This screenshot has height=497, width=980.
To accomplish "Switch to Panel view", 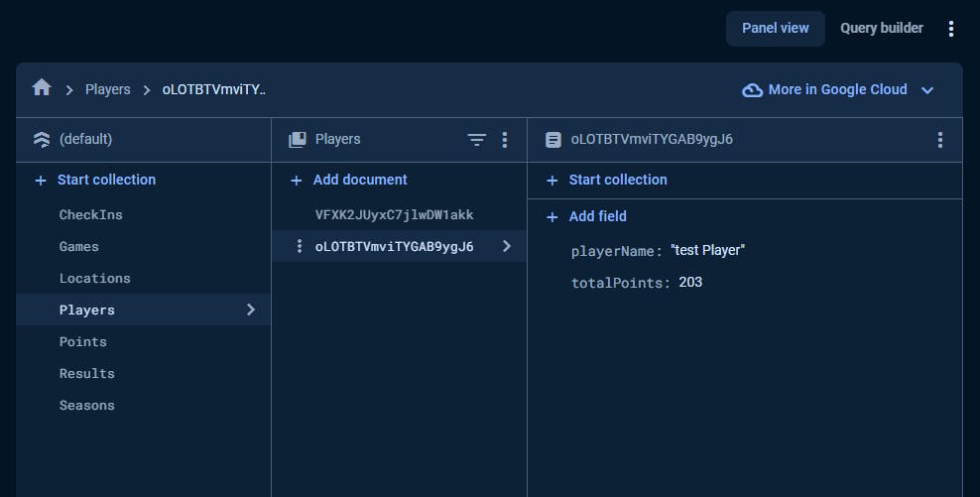I will coord(776,29).
